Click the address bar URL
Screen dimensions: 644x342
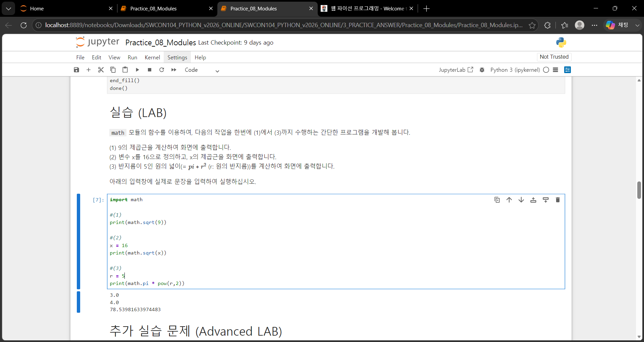click(283, 25)
